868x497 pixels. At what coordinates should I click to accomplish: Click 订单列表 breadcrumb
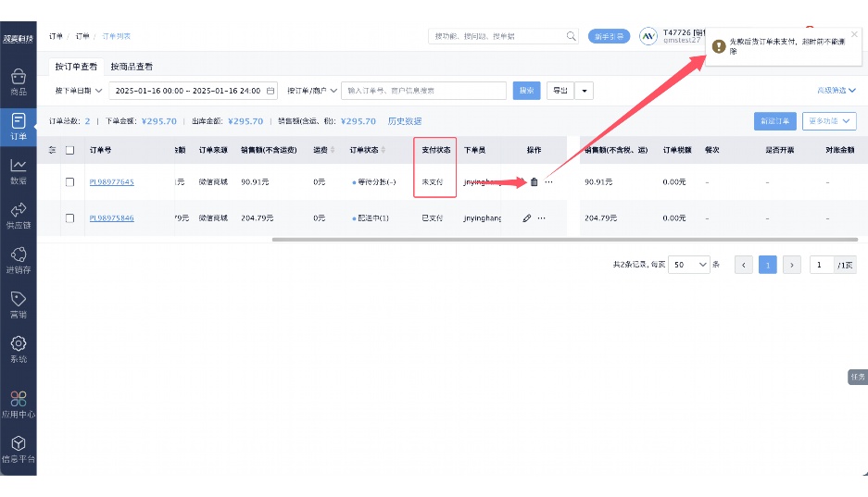coord(116,36)
